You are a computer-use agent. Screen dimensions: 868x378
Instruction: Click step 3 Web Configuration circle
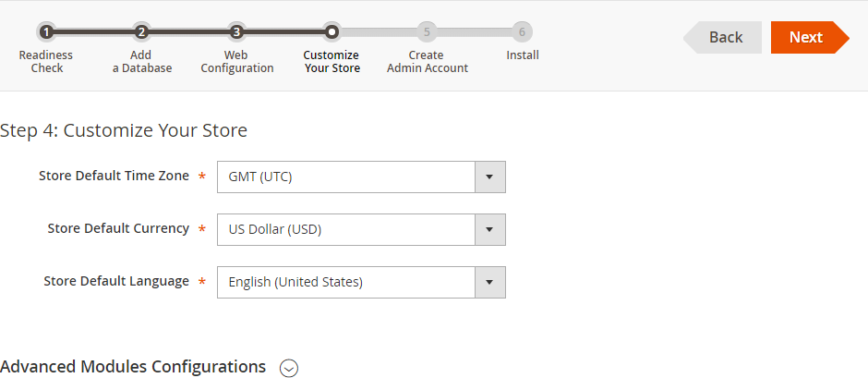tap(236, 32)
